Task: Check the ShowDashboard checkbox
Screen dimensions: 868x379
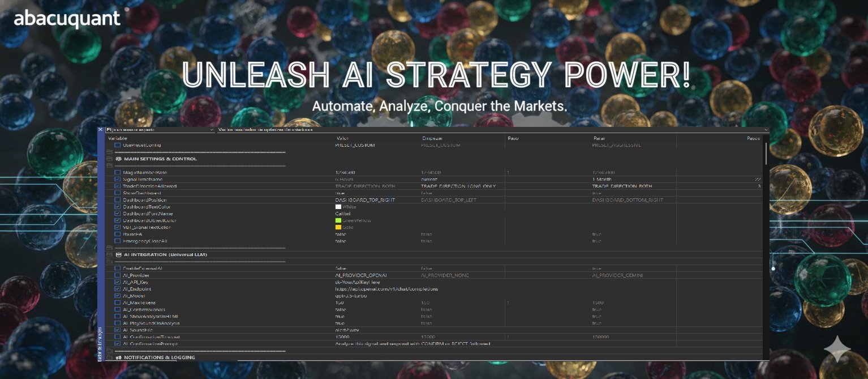Action: pyautogui.click(x=118, y=193)
